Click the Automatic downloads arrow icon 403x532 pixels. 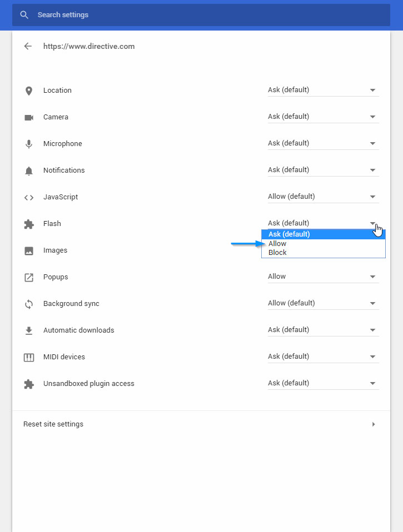tap(28, 330)
